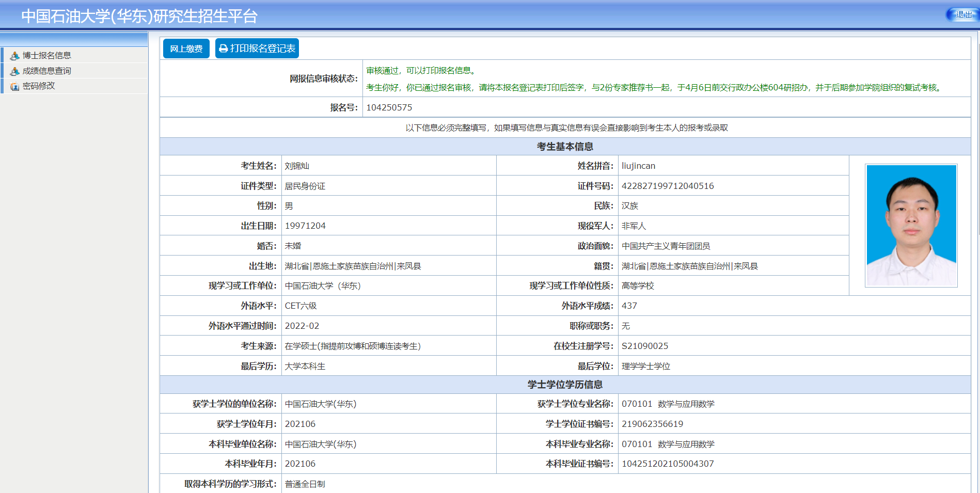
Task: Click the 考生基本信息 section header
Action: pos(565,147)
